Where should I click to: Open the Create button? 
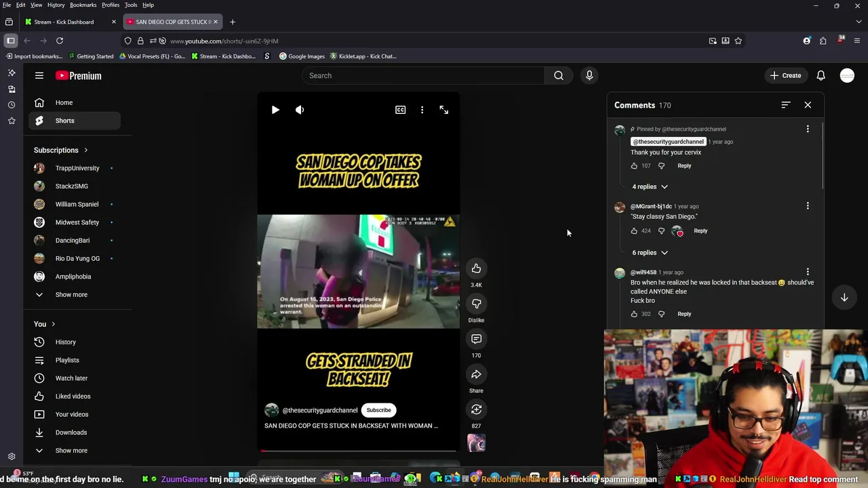[x=785, y=76]
